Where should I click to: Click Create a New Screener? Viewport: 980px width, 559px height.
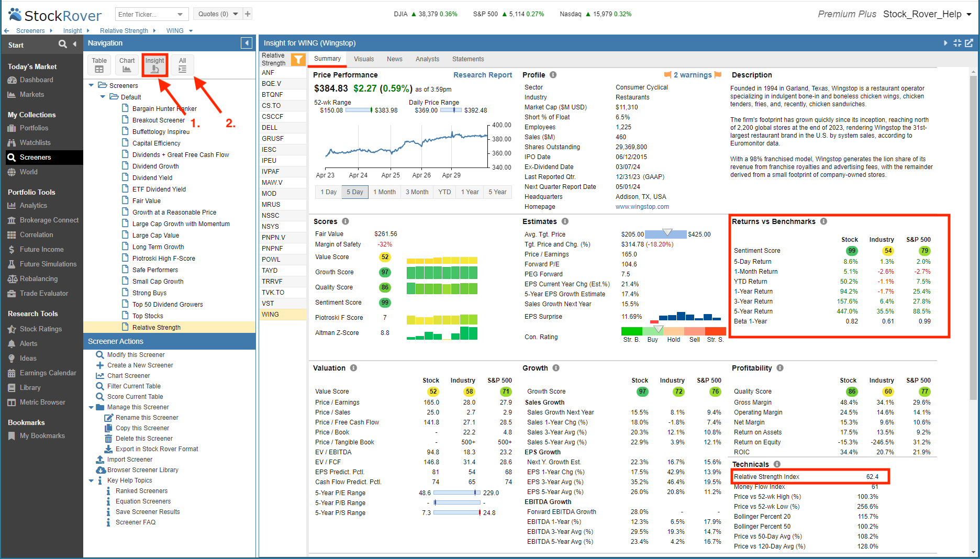click(140, 365)
